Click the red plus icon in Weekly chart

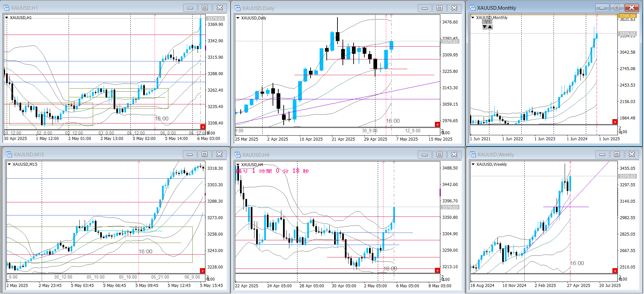click(x=615, y=271)
